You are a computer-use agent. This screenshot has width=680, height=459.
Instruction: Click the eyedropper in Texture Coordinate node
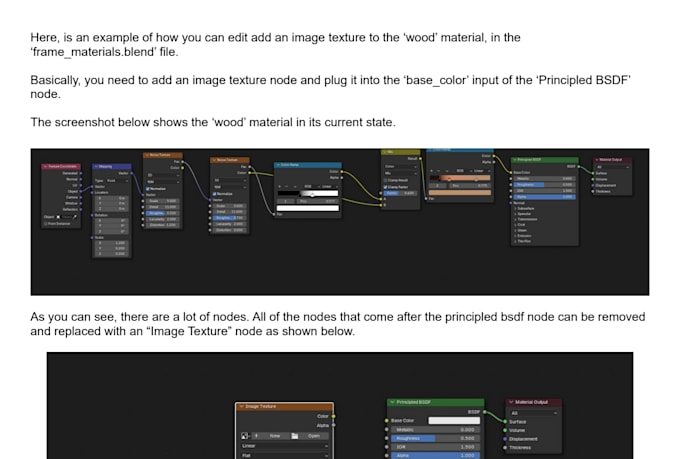pyautogui.click(x=75, y=217)
